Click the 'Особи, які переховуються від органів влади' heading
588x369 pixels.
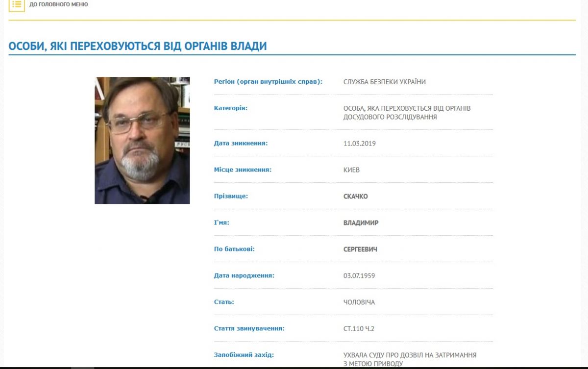pyautogui.click(x=138, y=46)
